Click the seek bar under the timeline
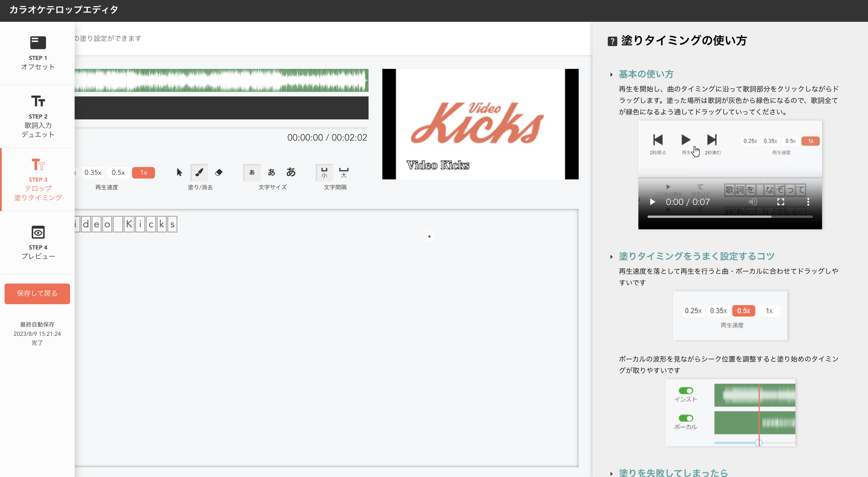Image resolution: width=868 pixels, height=477 pixels. point(221,128)
